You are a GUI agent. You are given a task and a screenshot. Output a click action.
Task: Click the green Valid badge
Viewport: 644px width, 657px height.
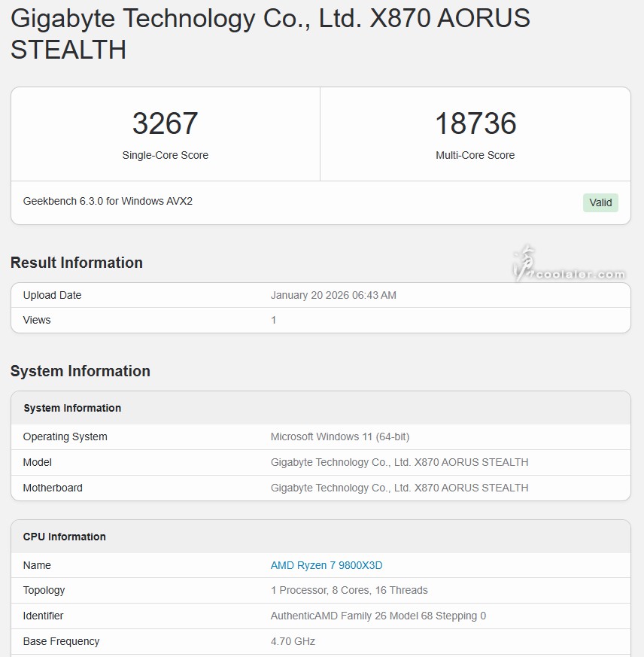pyautogui.click(x=600, y=202)
